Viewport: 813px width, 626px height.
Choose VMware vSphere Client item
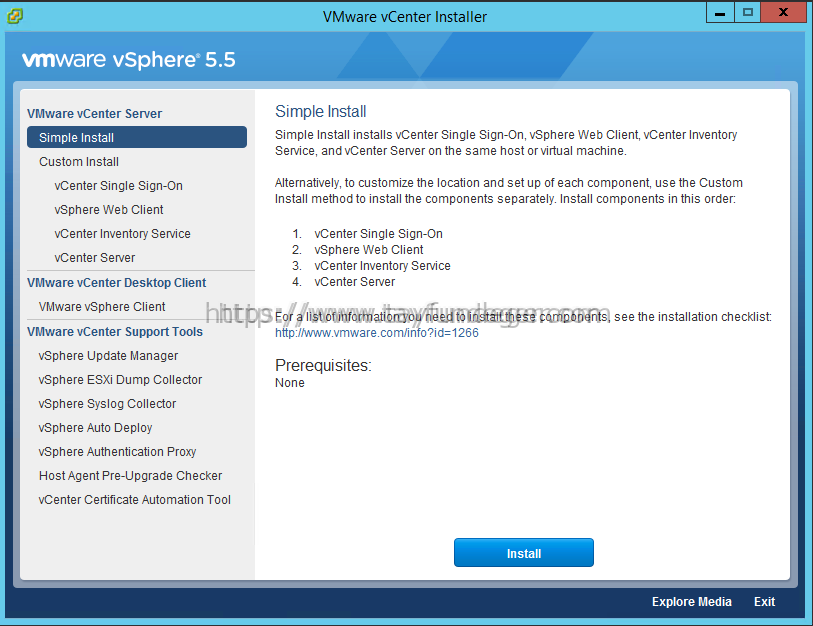[102, 307]
